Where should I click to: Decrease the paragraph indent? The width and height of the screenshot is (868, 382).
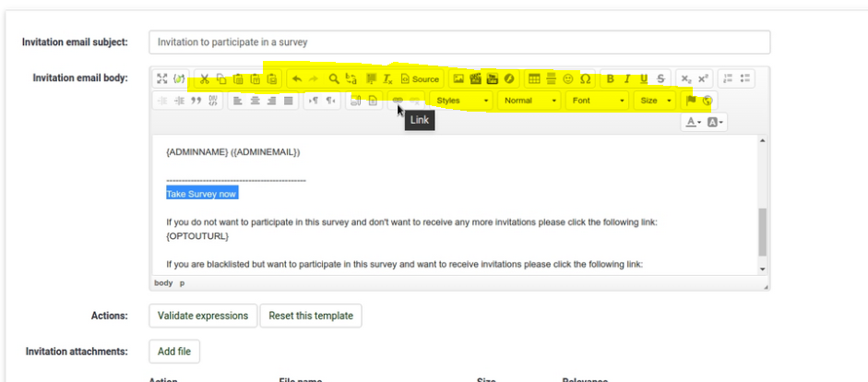pyautogui.click(x=161, y=101)
